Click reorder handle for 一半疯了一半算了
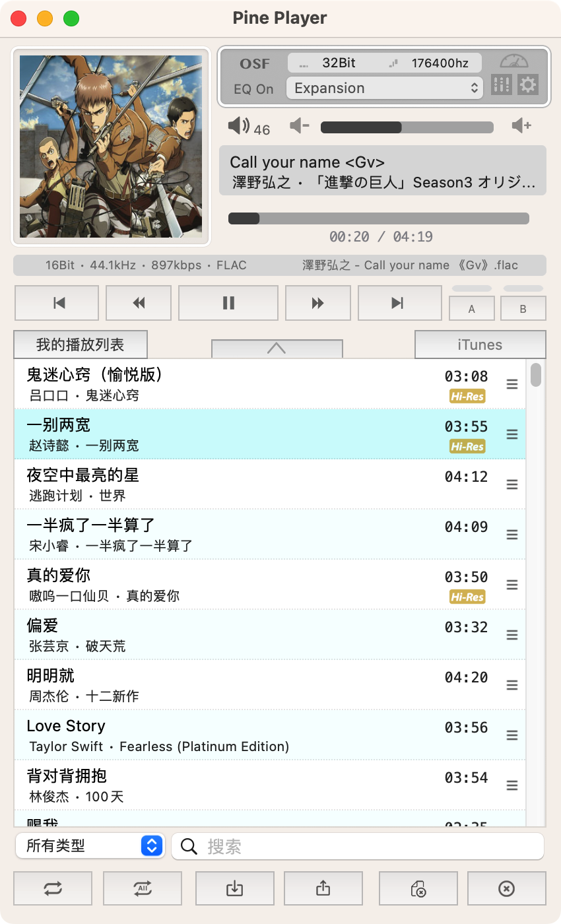 tap(512, 535)
